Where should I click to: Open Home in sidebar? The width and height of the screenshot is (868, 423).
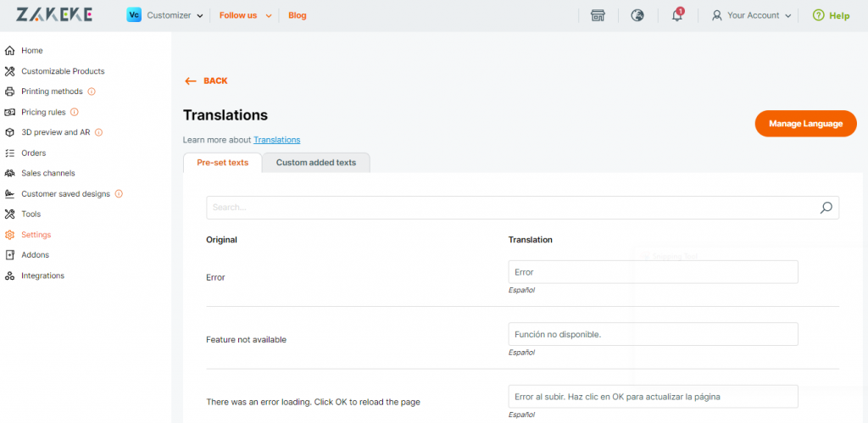32,50
